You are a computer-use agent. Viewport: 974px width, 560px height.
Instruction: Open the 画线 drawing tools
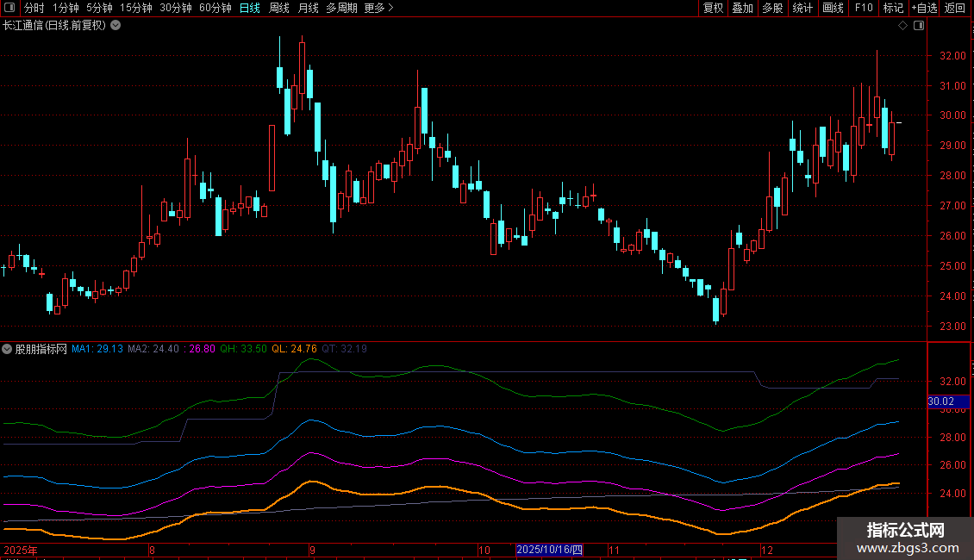(833, 8)
